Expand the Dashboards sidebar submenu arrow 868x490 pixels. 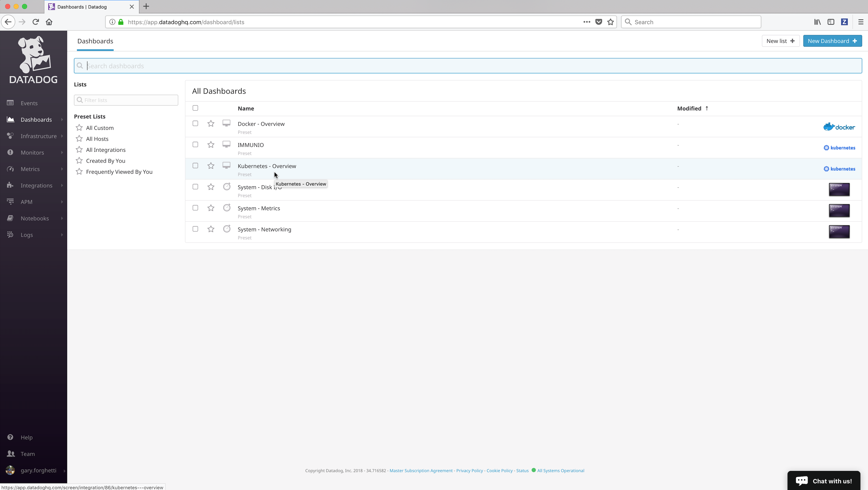pos(62,119)
